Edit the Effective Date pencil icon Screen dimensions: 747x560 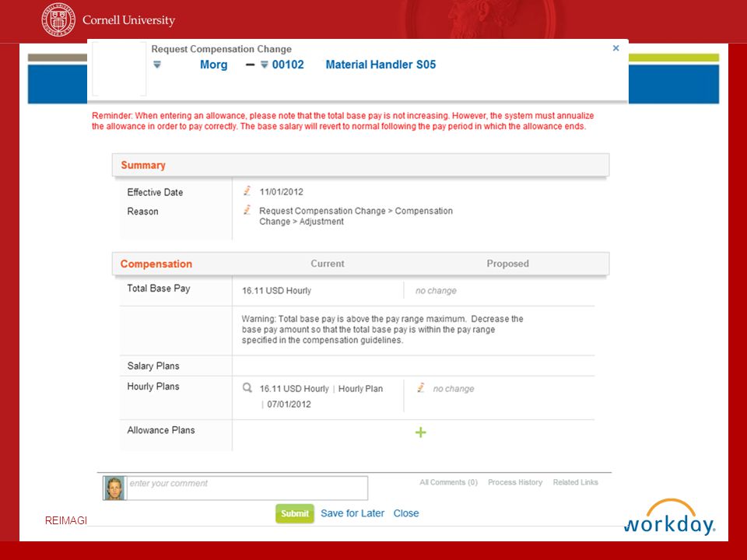pos(247,191)
